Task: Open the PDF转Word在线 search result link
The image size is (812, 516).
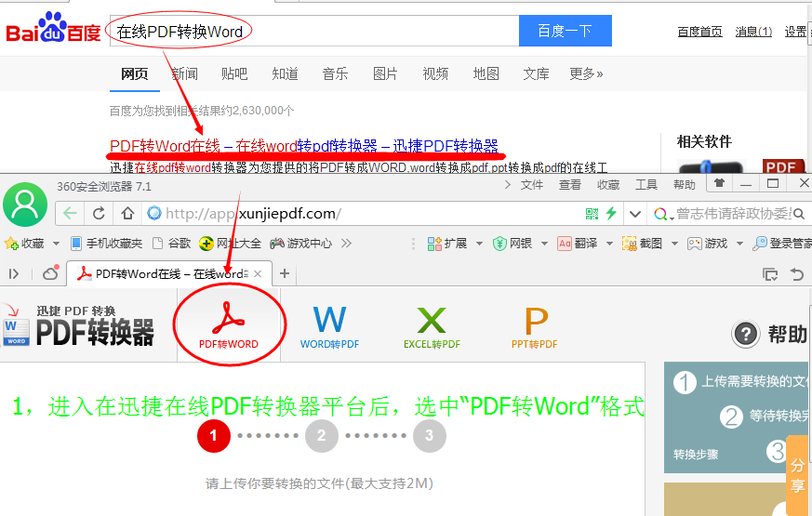Action: point(304,146)
